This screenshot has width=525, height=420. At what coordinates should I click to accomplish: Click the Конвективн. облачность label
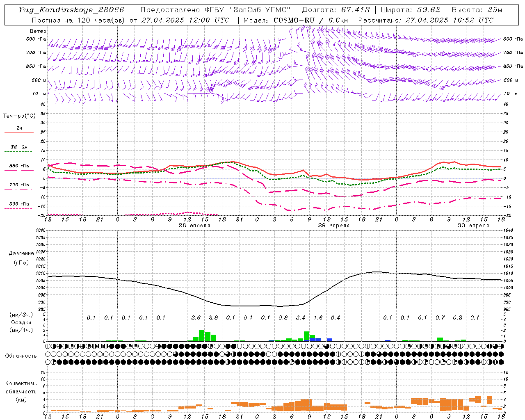tap(21, 388)
